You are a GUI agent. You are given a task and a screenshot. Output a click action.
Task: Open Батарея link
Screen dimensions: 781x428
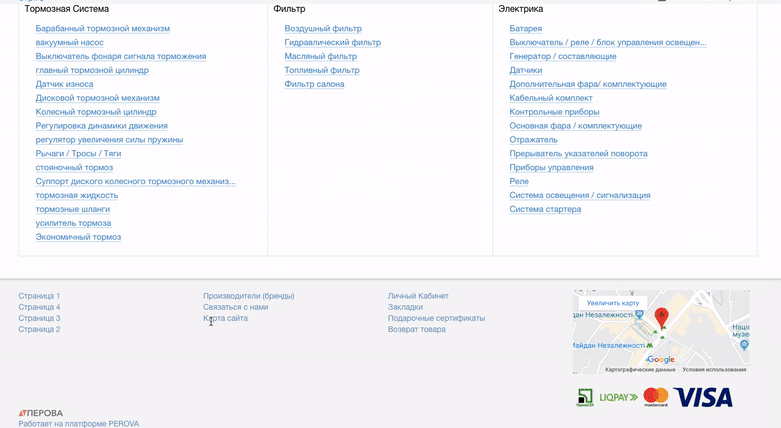pos(525,28)
